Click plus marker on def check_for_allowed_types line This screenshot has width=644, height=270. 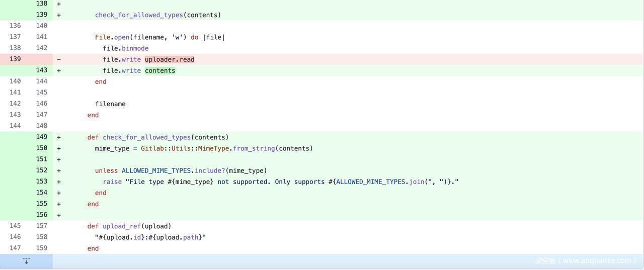coord(59,137)
